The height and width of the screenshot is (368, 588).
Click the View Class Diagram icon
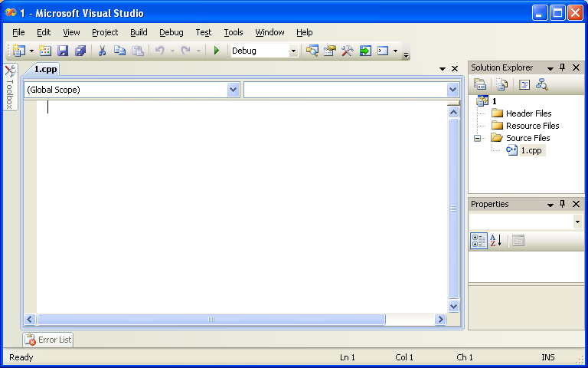click(541, 84)
